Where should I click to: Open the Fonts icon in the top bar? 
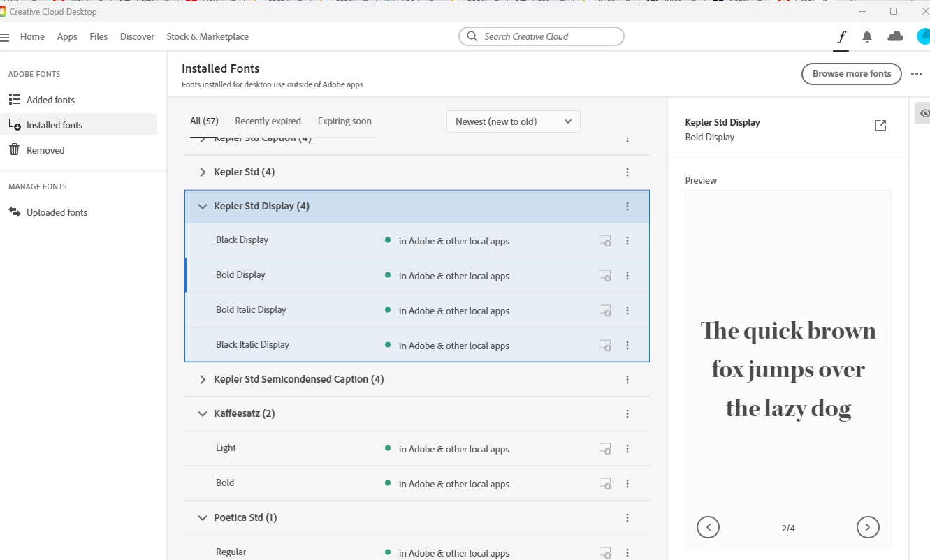coord(841,36)
